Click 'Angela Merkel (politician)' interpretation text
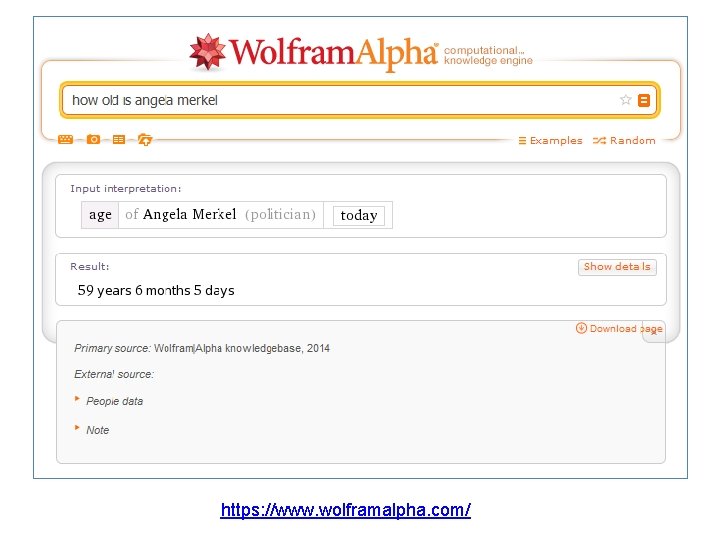Image resolution: width=720 pixels, height=540 pixels. (x=229, y=214)
